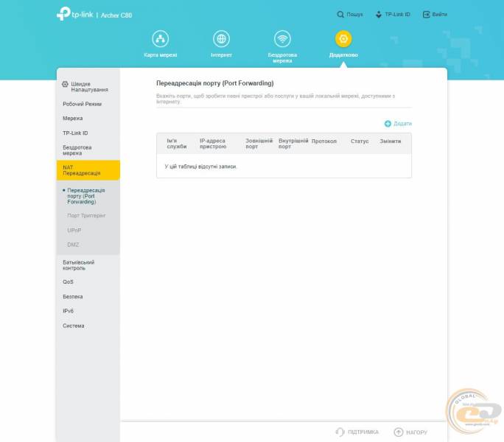Click the Port Forwarding page heading
Screen dimensions: 504x442
pyautogui.click(x=214, y=83)
